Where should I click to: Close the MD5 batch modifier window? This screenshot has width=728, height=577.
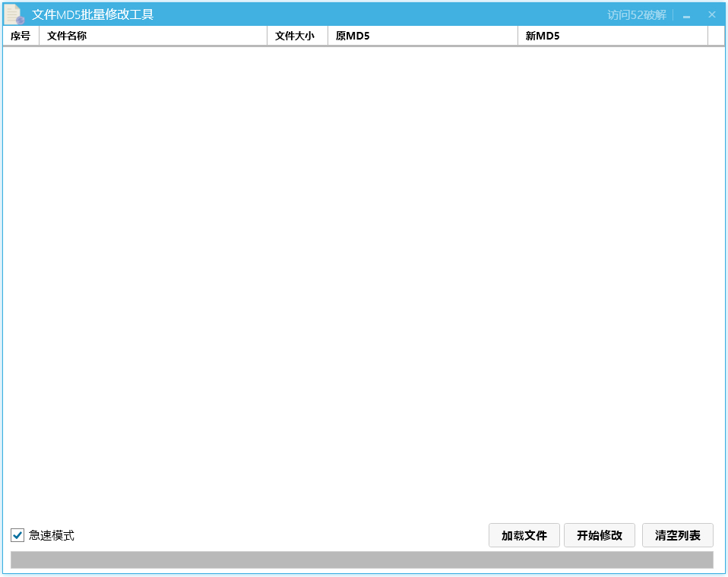[712, 14]
